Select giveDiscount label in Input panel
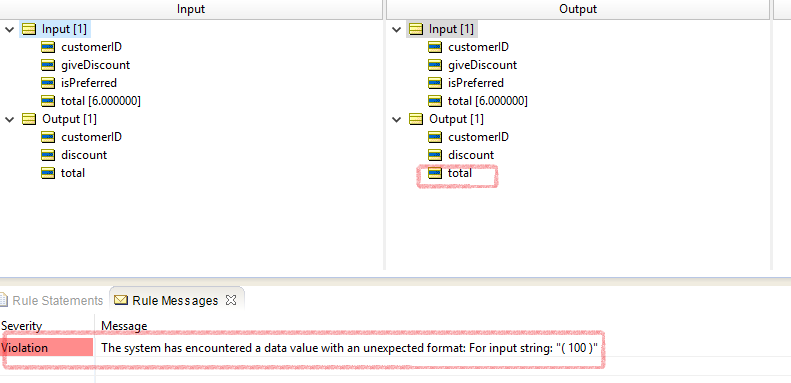 click(x=95, y=65)
